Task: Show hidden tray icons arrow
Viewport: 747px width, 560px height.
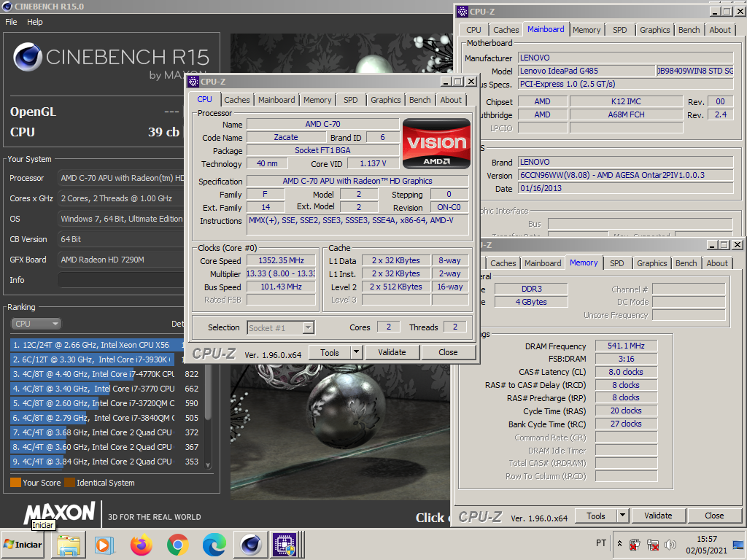Action: point(619,543)
